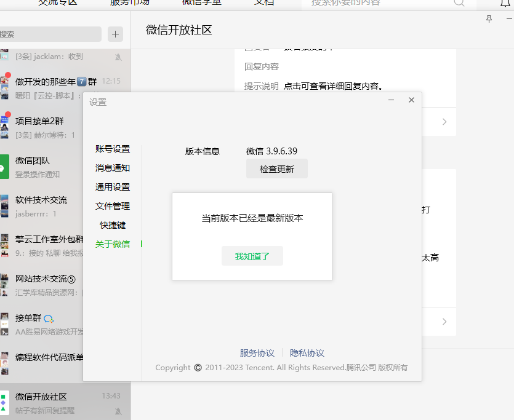Select the 关于微信 tab
514x420 pixels.
pyautogui.click(x=113, y=244)
